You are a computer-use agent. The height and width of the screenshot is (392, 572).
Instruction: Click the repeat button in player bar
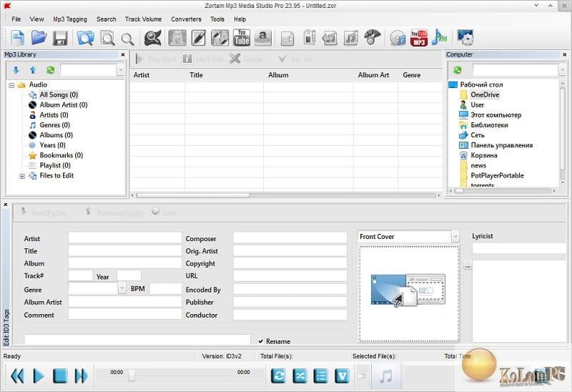[x=278, y=376]
